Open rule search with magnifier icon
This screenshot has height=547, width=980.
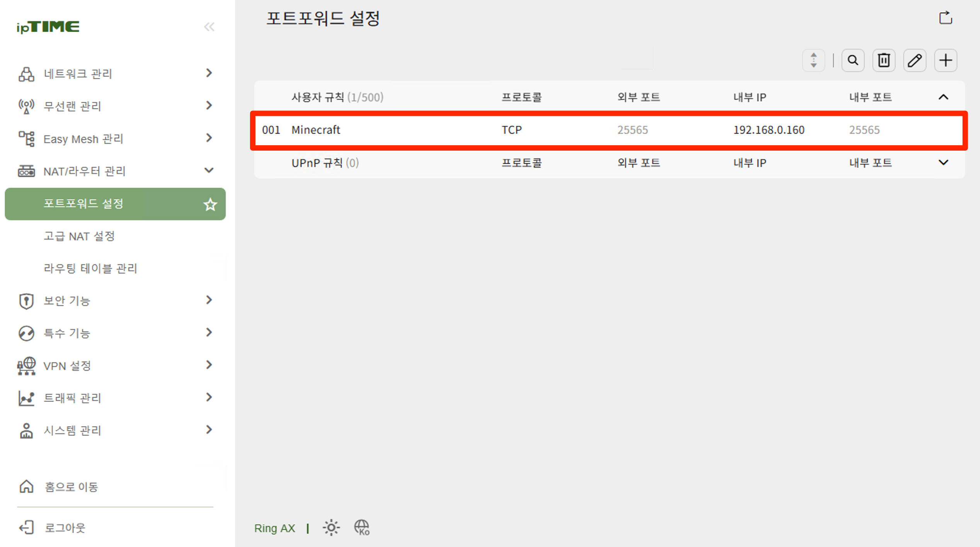853,60
